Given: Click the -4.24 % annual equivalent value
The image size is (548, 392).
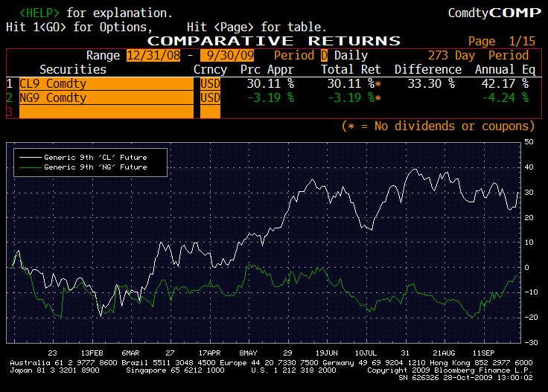Looking at the screenshot, I should 505,97.
